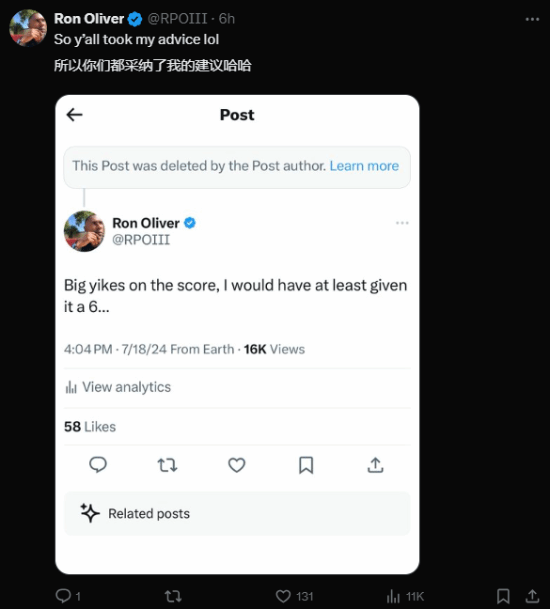The height and width of the screenshot is (609, 550).
Task: Reply using the comment icon showing 1
Action: tap(68, 596)
